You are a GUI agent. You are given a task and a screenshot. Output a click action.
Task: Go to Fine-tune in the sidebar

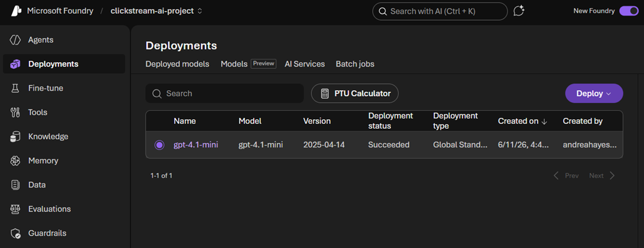click(x=63, y=88)
